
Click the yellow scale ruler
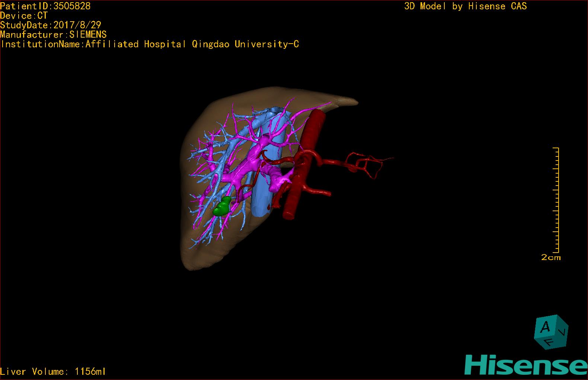coord(556,200)
